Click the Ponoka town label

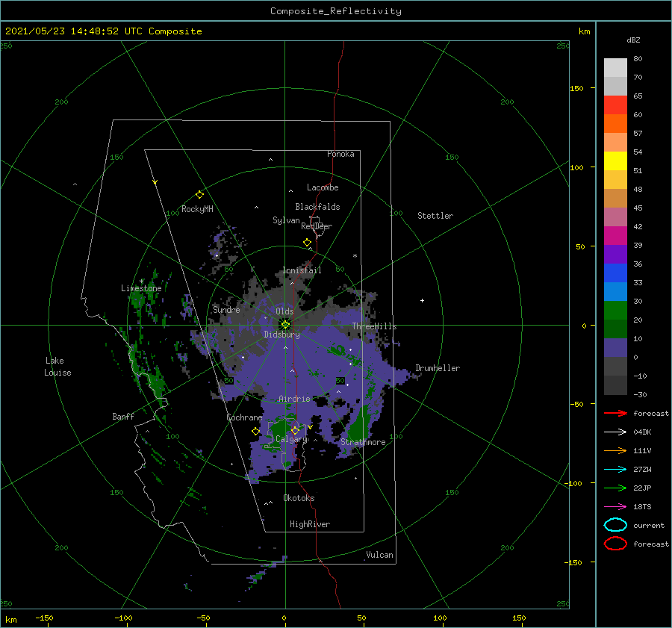[x=340, y=154]
